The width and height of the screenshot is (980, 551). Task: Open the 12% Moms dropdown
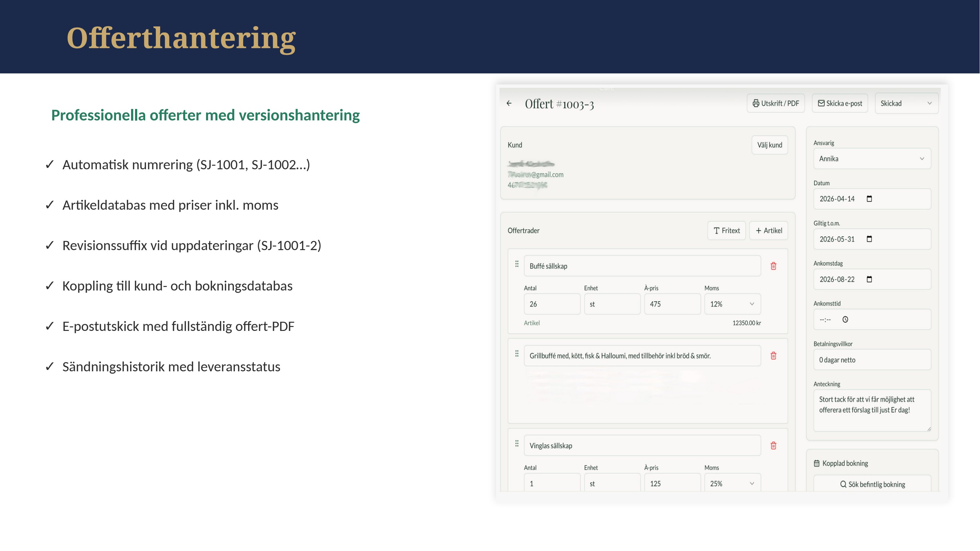coord(733,304)
